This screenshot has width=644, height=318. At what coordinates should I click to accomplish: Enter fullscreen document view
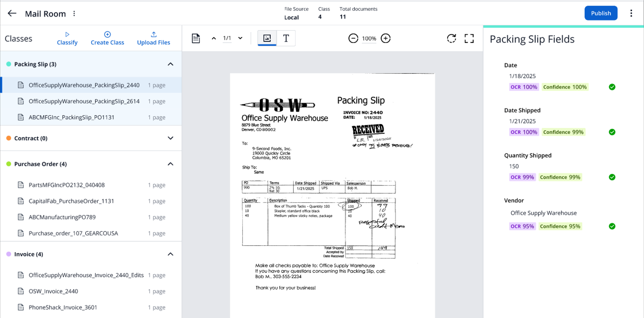tap(469, 38)
